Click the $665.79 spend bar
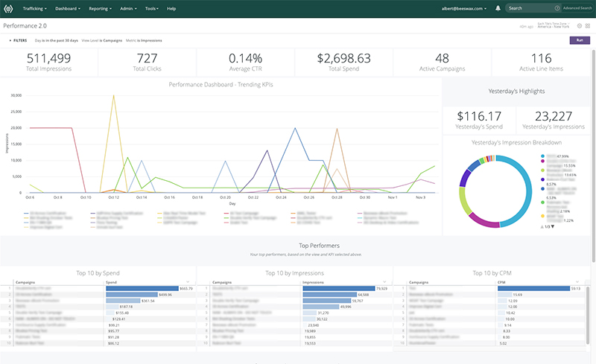This screenshot has height=364, width=596. [x=142, y=288]
